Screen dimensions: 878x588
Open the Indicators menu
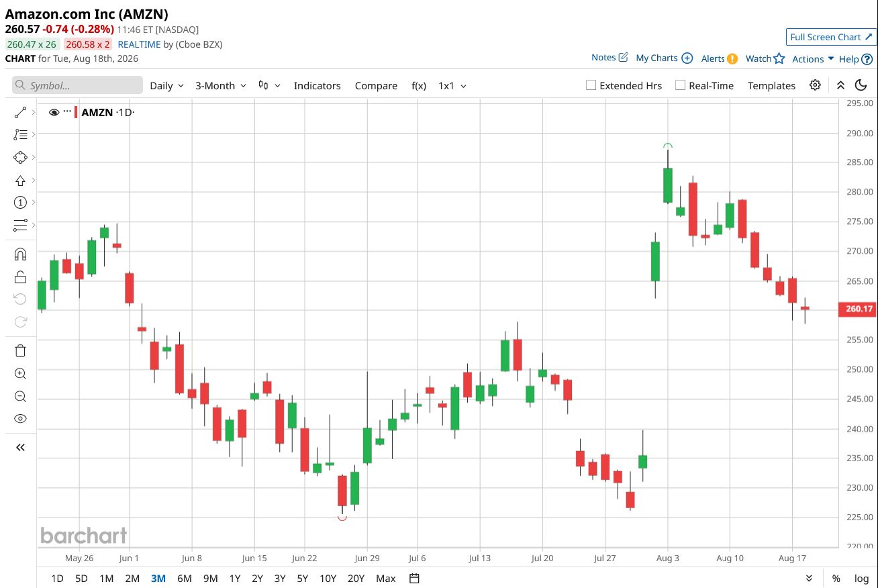click(318, 86)
